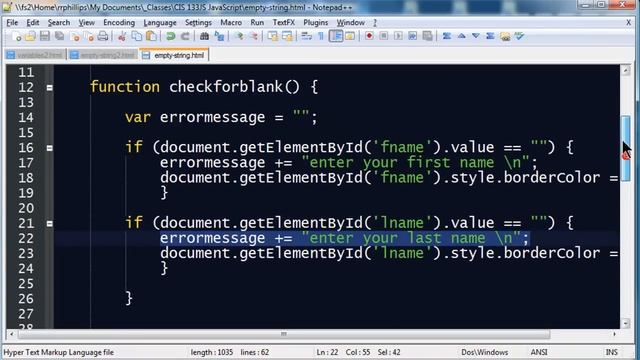Undo last edit with green arrow
Viewport: 640px width, 360px height.
pyautogui.click(x=171, y=36)
